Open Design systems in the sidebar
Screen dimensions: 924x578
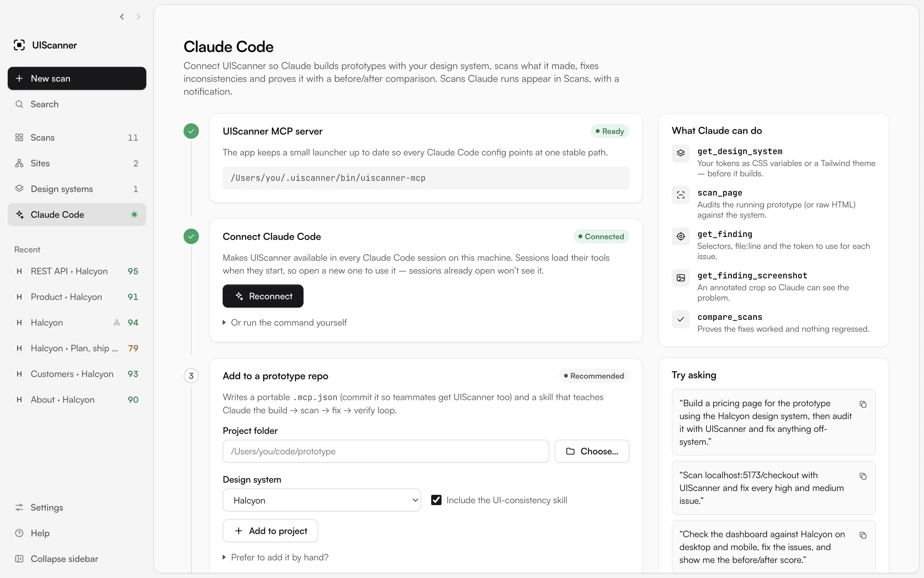point(77,189)
